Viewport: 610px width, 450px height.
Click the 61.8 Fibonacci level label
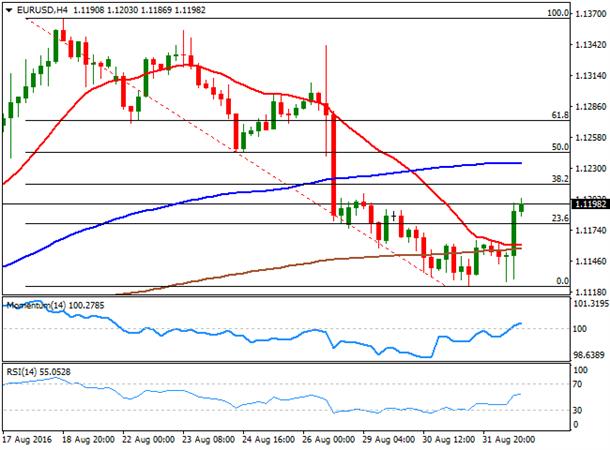coord(560,115)
